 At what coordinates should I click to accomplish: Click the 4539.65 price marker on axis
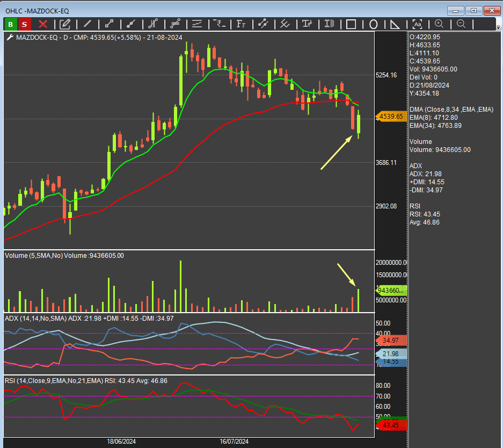[391, 116]
